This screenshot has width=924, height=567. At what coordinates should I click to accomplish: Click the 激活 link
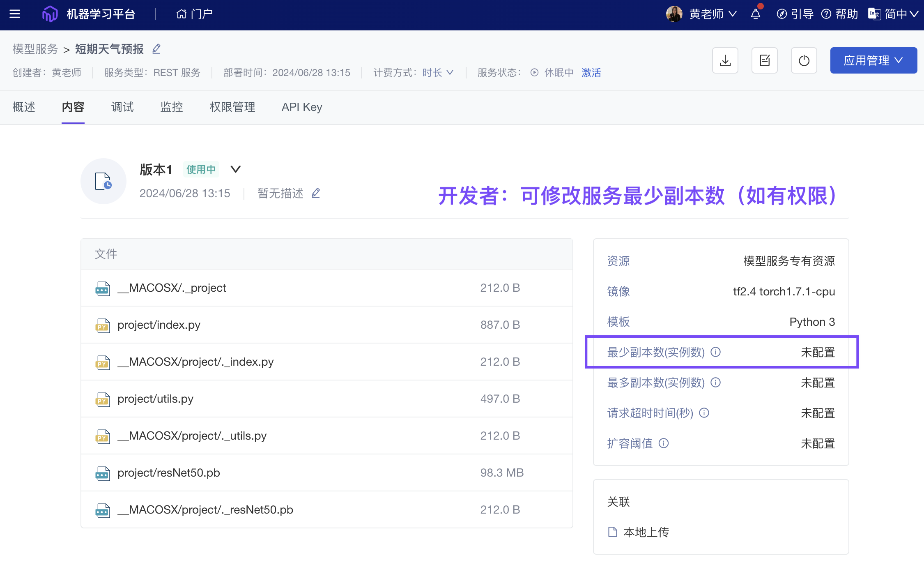pyautogui.click(x=591, y=73)
